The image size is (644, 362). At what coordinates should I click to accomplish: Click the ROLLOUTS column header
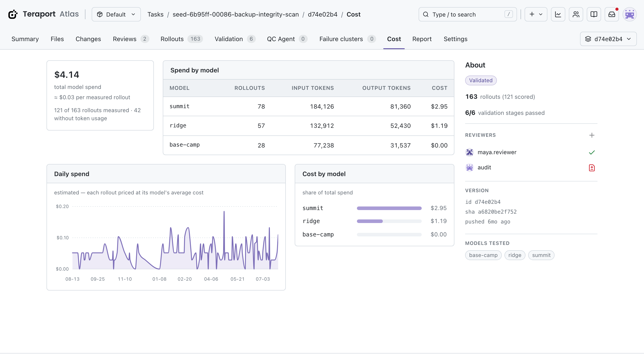tap(249, 88)
